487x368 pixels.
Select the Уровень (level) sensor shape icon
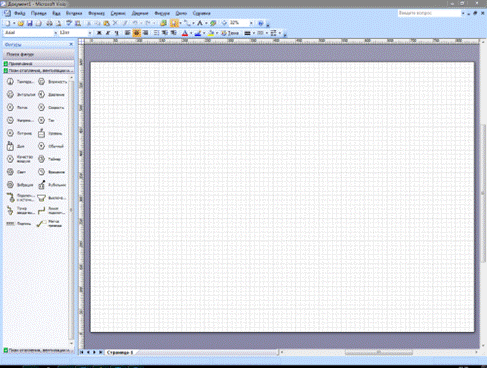41,133
